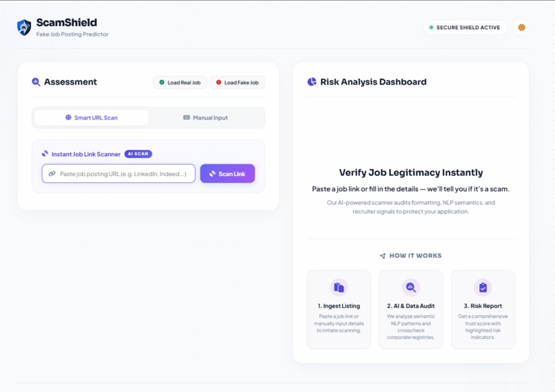Click the 'Verify Job Legitimacy Instantly' heading
This screenshot has width=555, height=392.
pyautogui.click(x=411, y=173)
